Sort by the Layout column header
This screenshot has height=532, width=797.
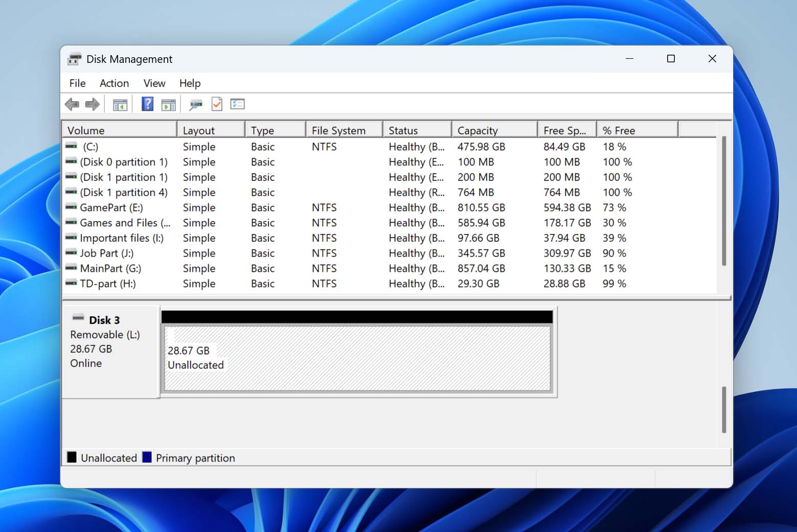[x=211, y=130]
